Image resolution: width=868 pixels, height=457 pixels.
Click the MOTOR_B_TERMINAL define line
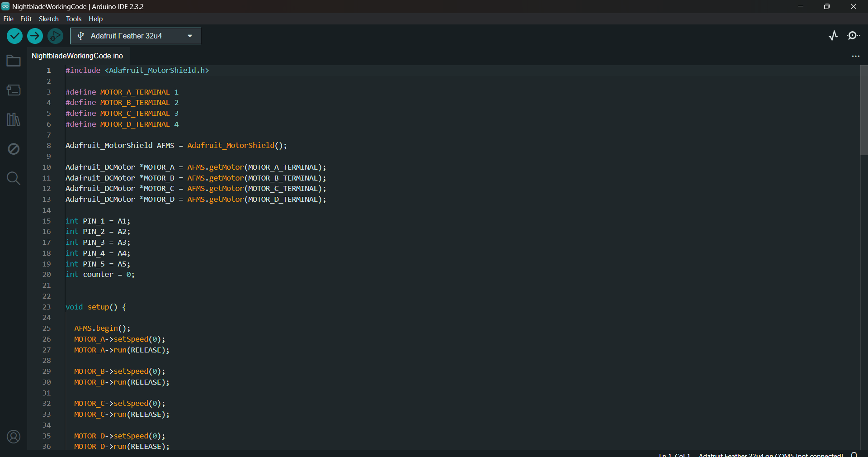(x=122, y=103)
